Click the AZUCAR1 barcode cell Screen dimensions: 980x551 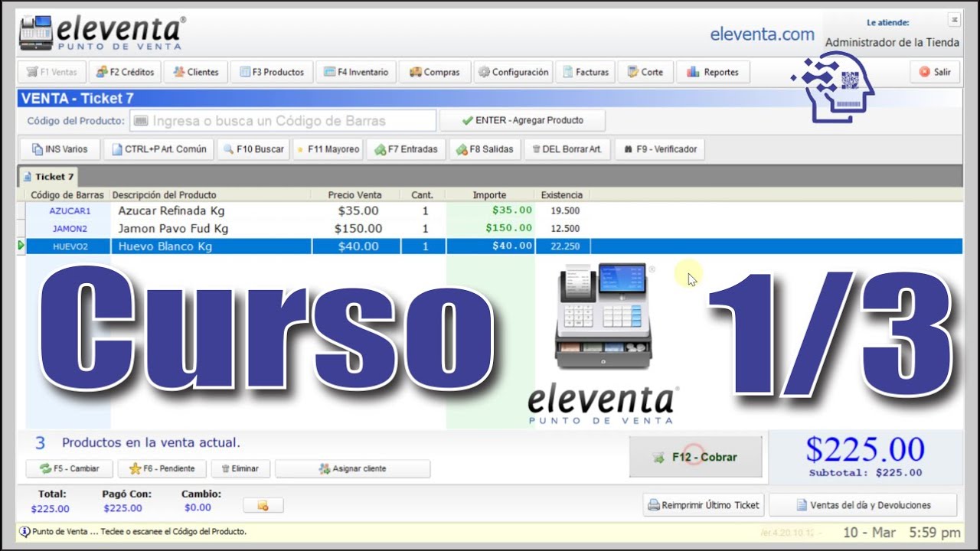70,210
